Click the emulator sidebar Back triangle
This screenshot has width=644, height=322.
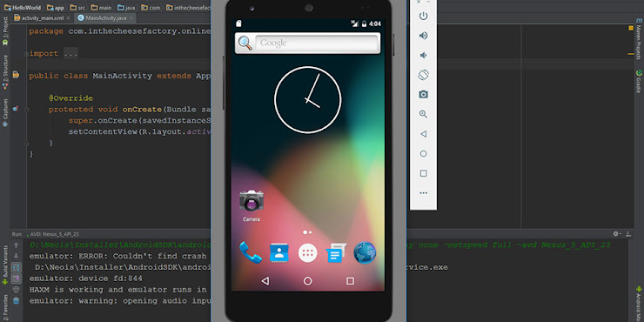pos(424,134)
